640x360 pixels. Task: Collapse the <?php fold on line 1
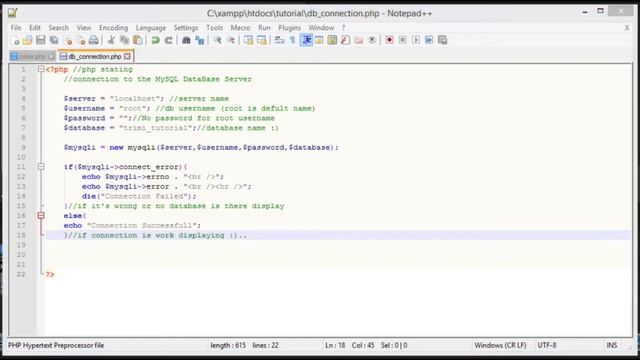41,69
